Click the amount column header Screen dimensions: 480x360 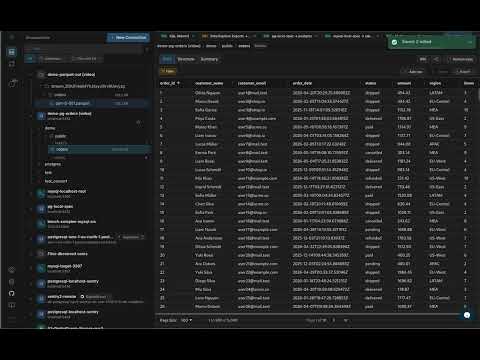click(404, 83)
